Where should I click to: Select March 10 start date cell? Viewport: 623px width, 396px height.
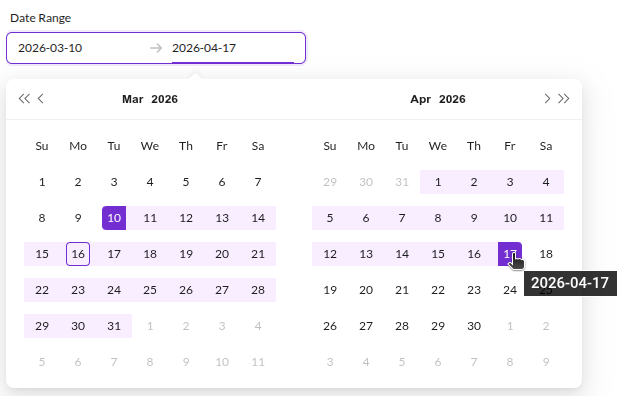114,218
